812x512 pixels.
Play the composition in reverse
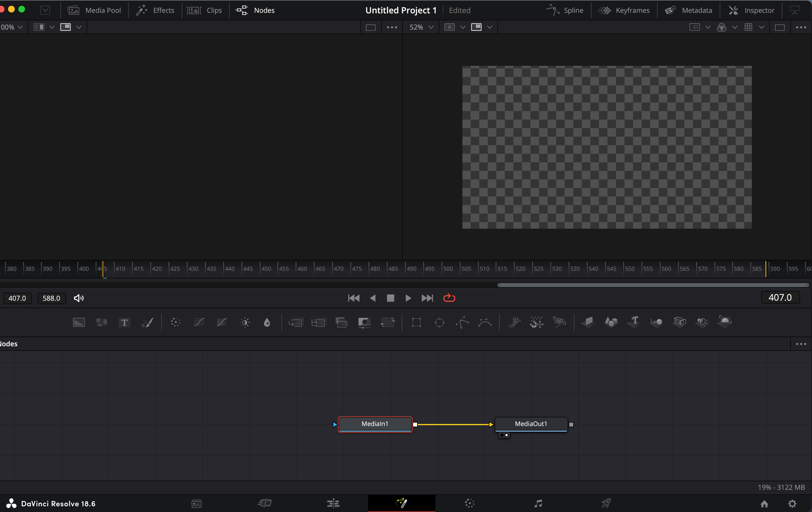point(373,298)
